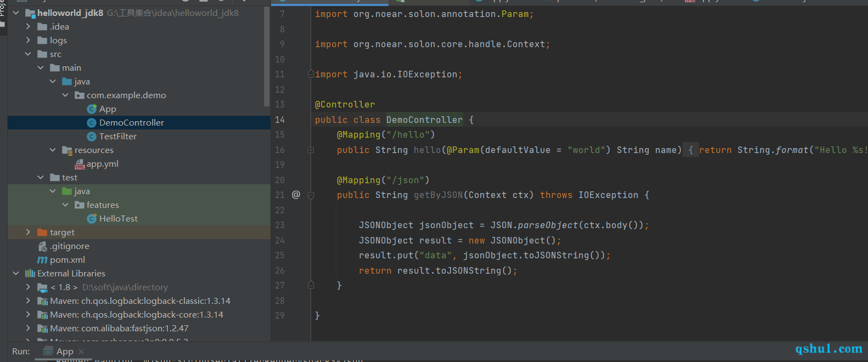Click the features package icon
This screenshot has width=868, height=362.
[x=80, y=205]
